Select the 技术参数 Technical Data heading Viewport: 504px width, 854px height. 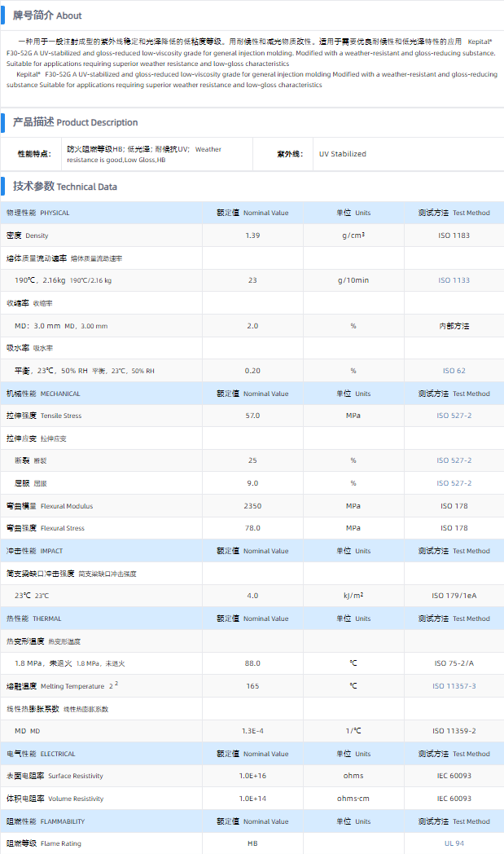pyautogui.click(x=64, y=186)
